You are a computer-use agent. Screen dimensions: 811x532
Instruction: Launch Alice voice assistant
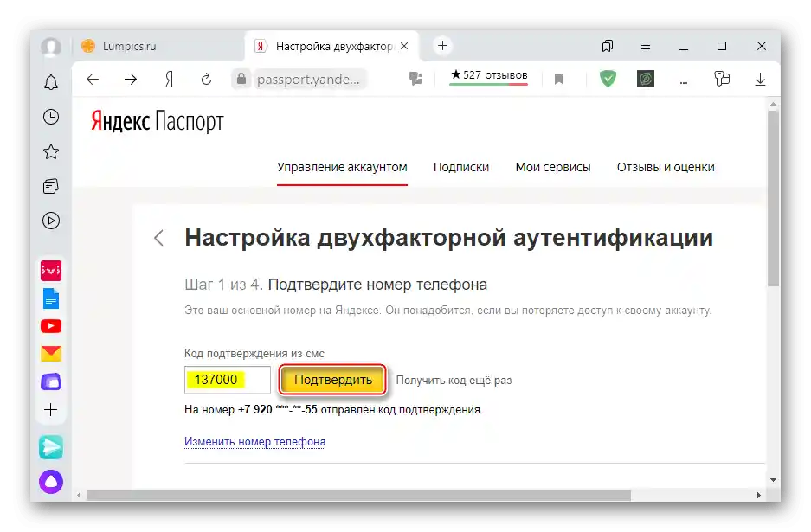click(x=51, y=482)
